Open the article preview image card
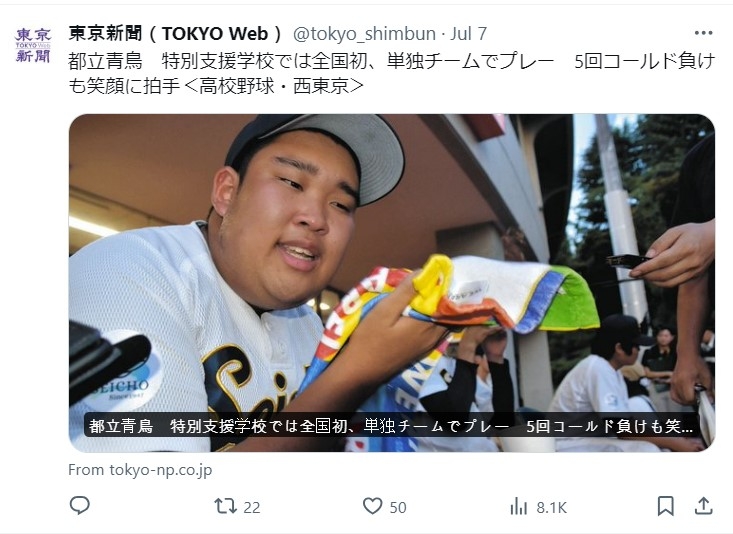Viewport: 733px width, 534px height. (x=392, y=283)
